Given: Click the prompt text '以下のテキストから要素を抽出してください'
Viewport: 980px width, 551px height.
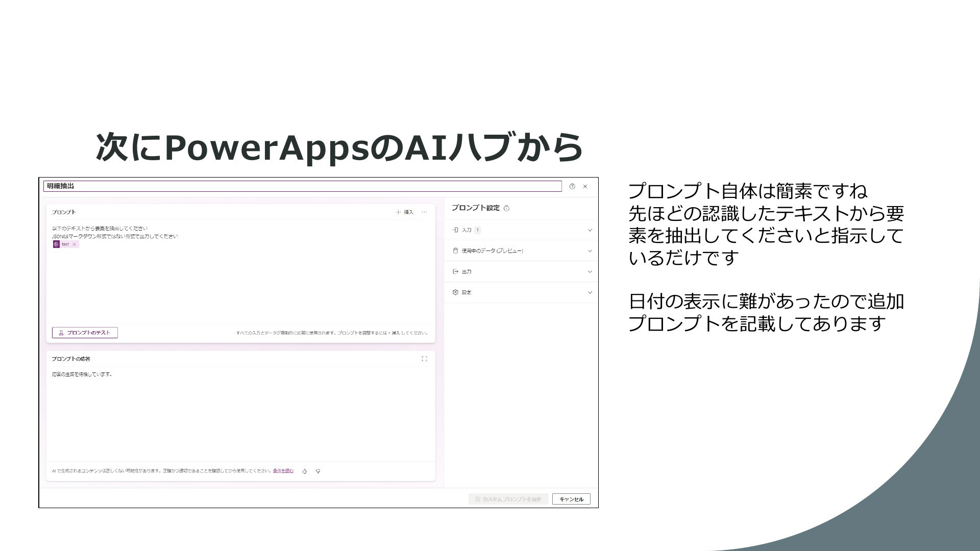Looking at the screenshot, I should (x=100, y=229).
